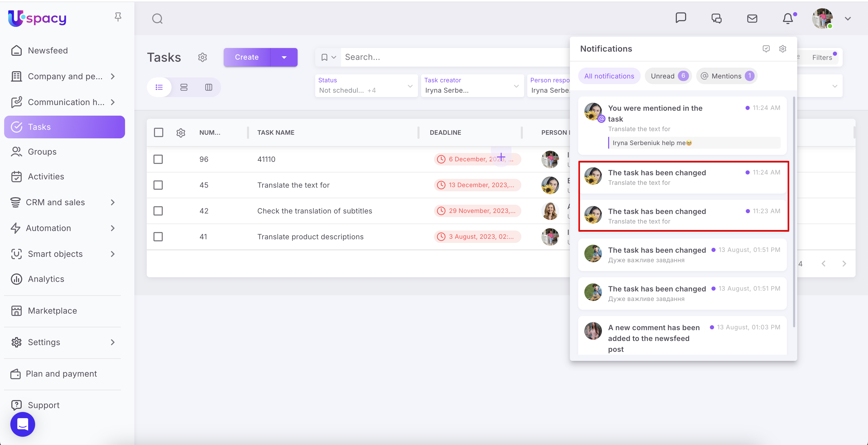Select checkbox for Translate product descriptions

158,237
